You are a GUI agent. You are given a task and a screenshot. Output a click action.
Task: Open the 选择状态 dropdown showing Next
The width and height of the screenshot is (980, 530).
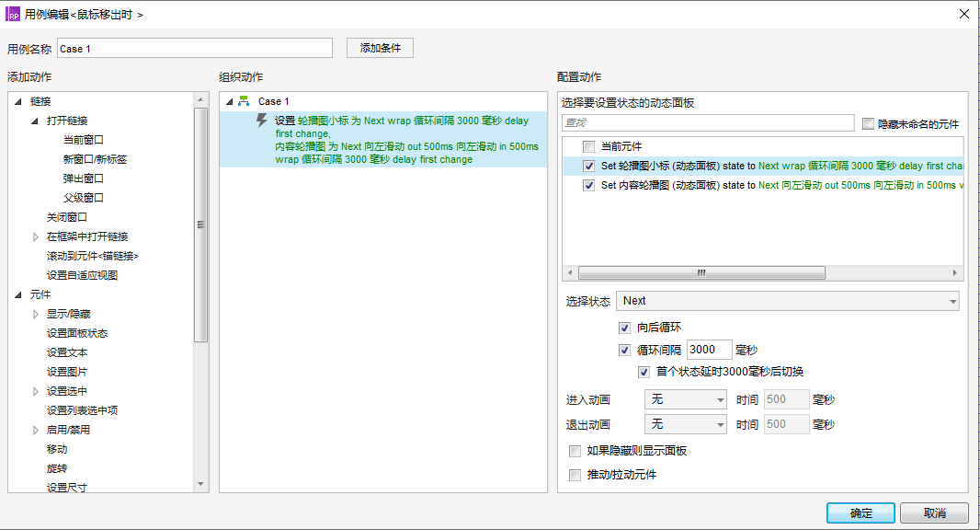[x=788, y=301]
